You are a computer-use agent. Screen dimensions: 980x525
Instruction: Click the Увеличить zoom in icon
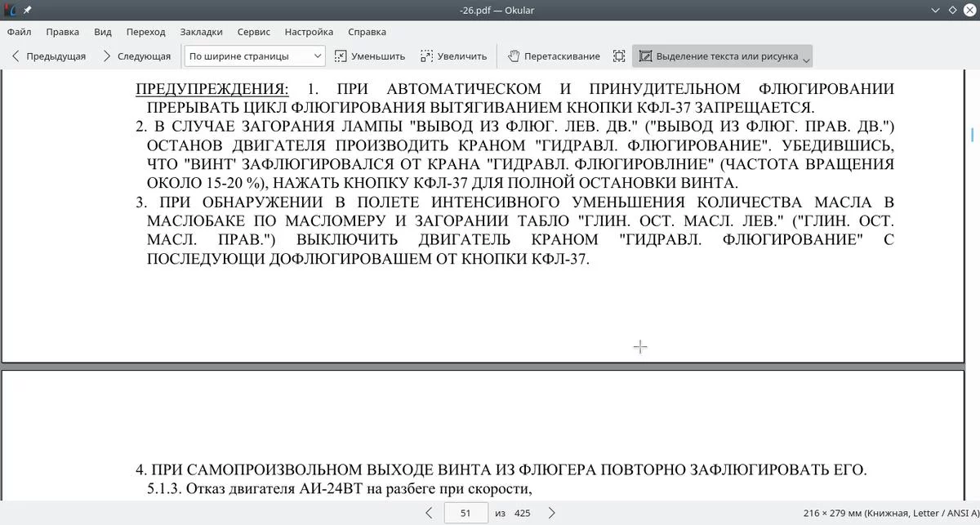tap(453, 56)
